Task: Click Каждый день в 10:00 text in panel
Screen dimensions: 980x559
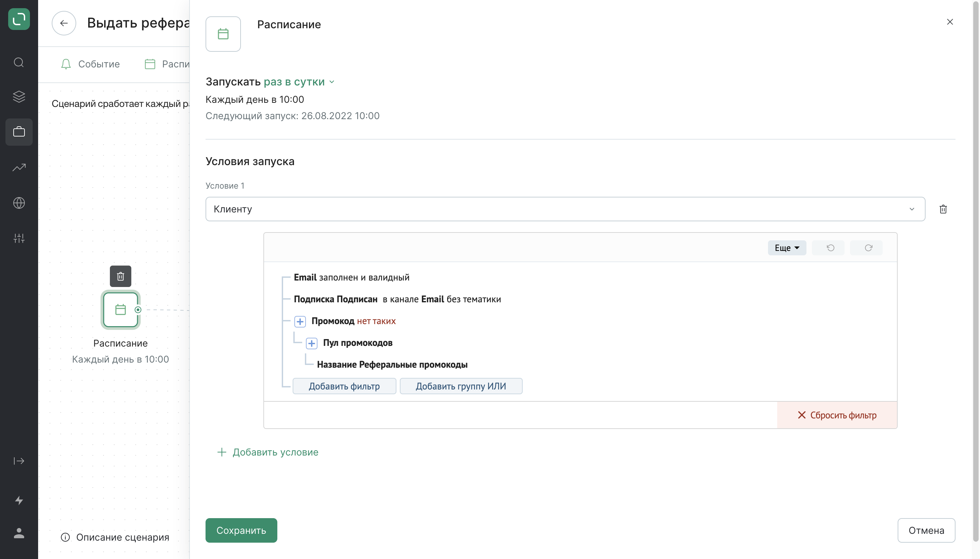Action: pos(255,99)
